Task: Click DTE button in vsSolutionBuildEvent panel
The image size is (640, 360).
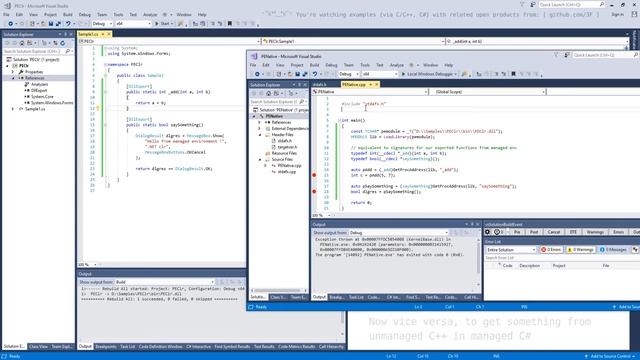Action: pyautogui.click(x=573, y=232)
